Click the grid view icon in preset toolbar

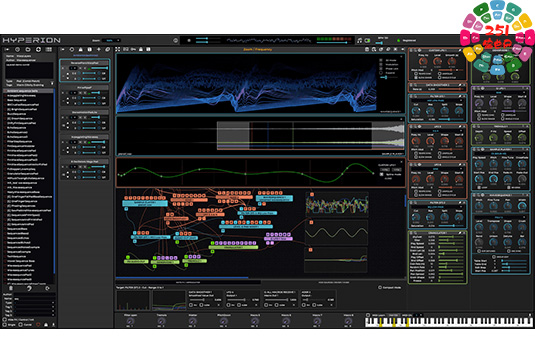click(49, 49)
